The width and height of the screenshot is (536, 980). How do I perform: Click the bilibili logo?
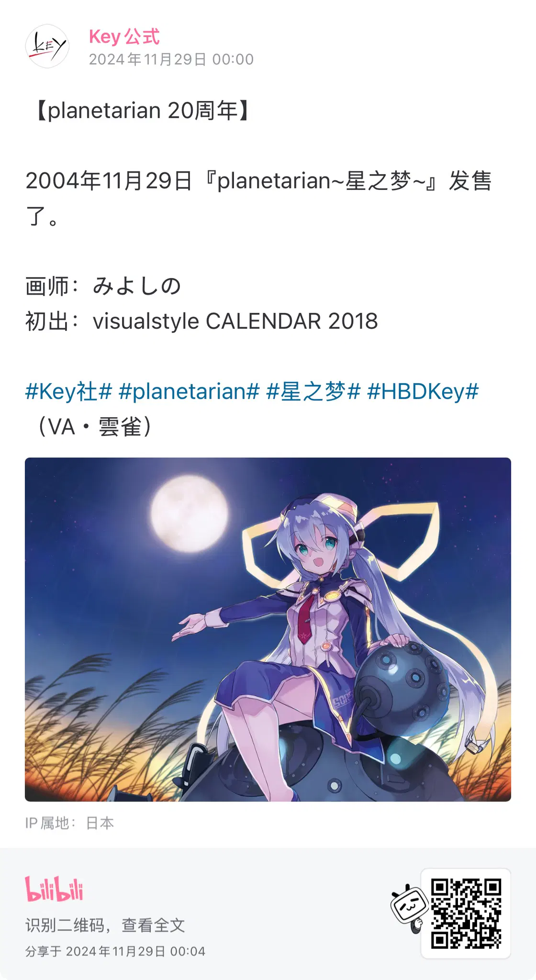pos(54,889)
